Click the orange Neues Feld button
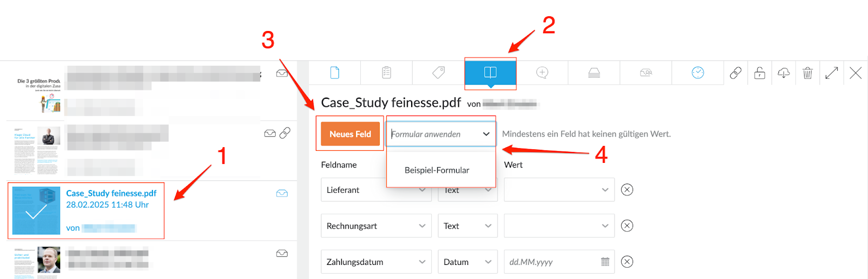This screenshot has width=868, height=279. click(x=350, y=134)
